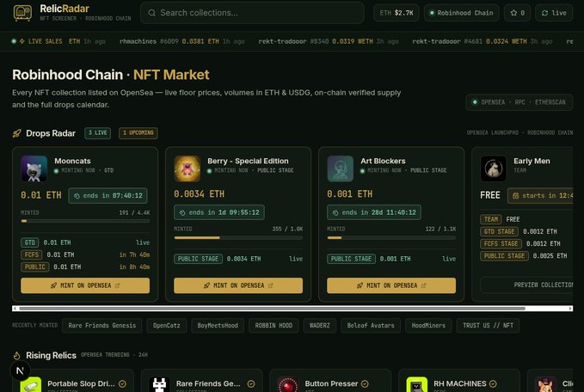This screenshot has width=584, height=392.
Task: Mint Art Blockers on OpenSea
Action: pyautogui.click(x=391, y=285)
